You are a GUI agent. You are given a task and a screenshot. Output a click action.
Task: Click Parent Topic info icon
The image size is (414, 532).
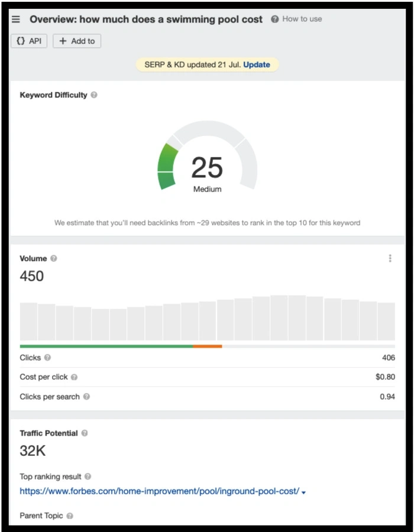pyautogui.click(x=70, y=516)
